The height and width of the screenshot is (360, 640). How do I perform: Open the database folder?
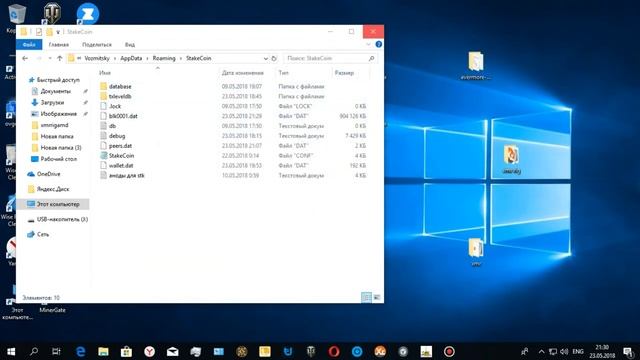click(120, 87)
